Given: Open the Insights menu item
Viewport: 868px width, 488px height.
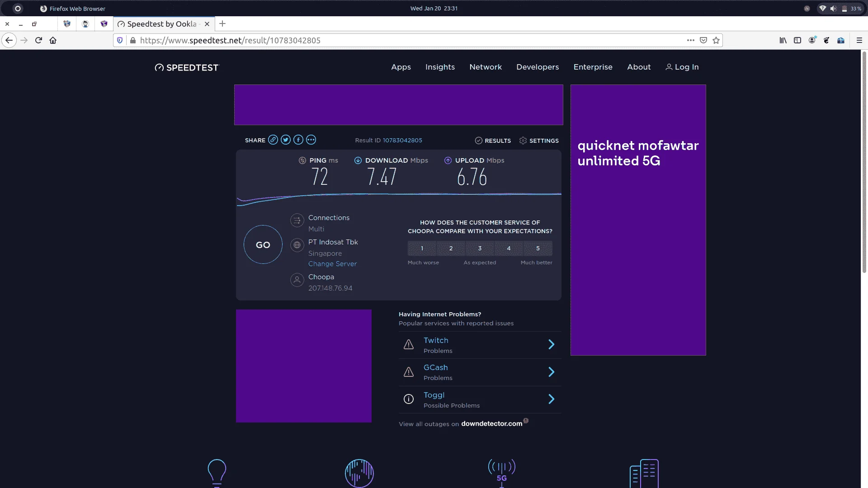Looking at the screenshot, I should coord(440,67).
